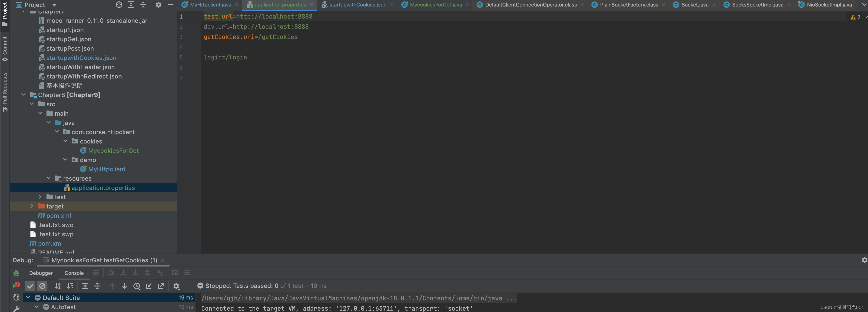868x312 pixels.
Task: Open the Project panel settings gear
Action: coord(158,5)
